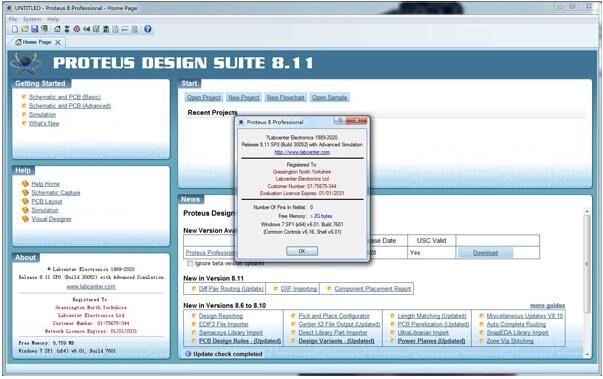
Task: Click the Close Project toolbar icon
Action: click(x=45, y=29)
